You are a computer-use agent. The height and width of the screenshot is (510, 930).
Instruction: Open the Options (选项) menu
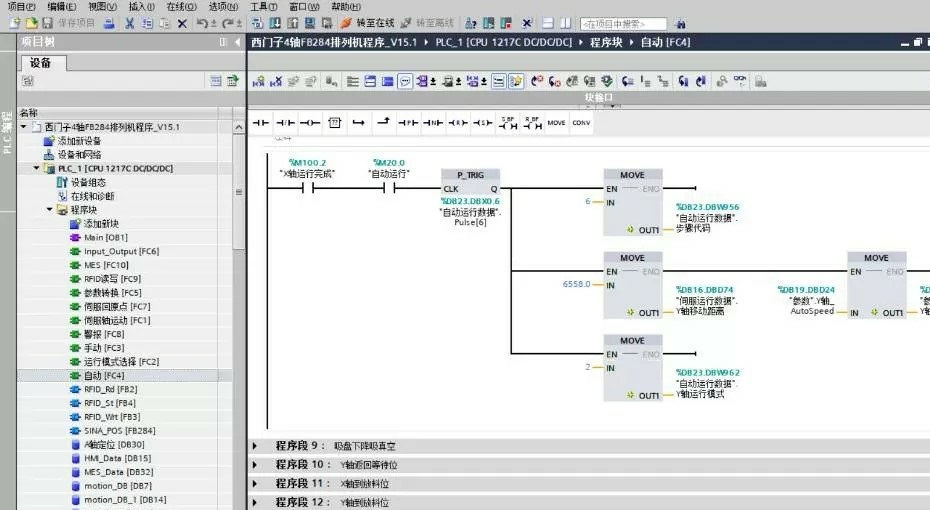223,7
